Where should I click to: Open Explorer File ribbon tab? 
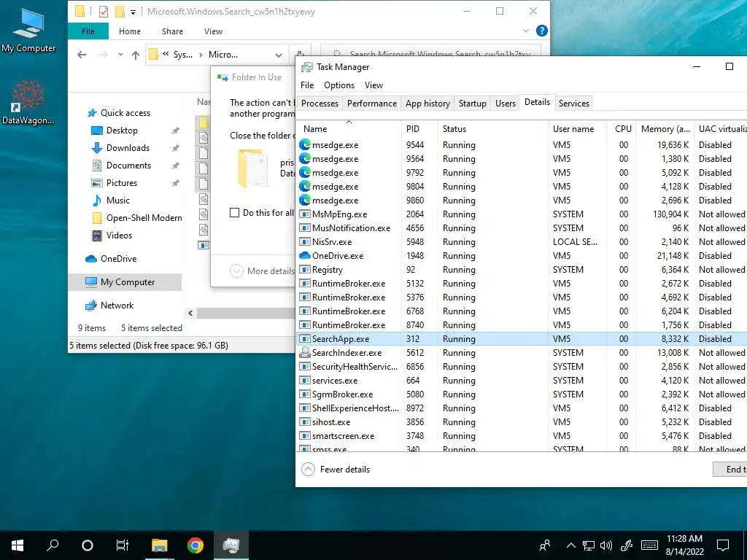click(88, 31)
